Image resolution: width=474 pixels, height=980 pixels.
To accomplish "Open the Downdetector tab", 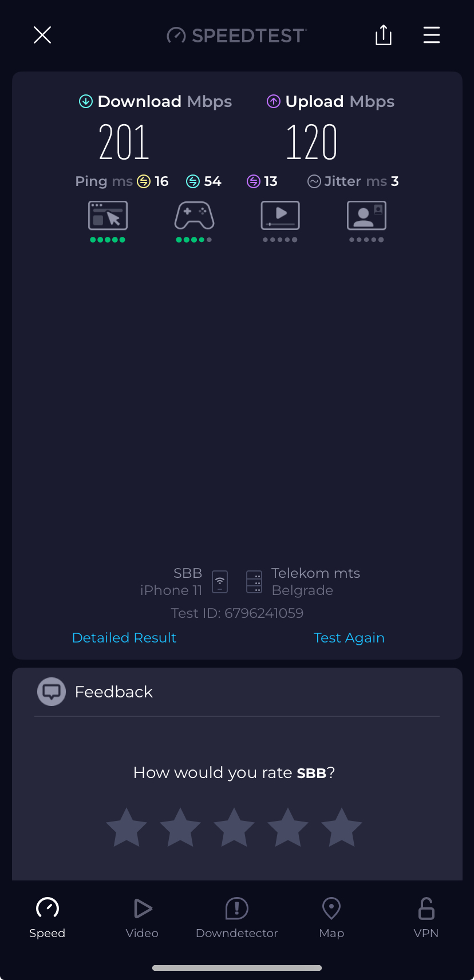I will point(237,918).
